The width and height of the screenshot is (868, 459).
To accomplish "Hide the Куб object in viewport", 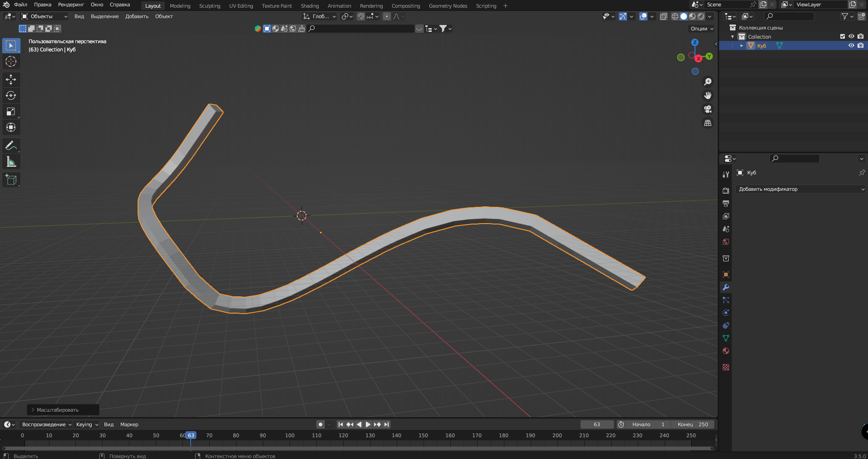I will coord(851,45).
